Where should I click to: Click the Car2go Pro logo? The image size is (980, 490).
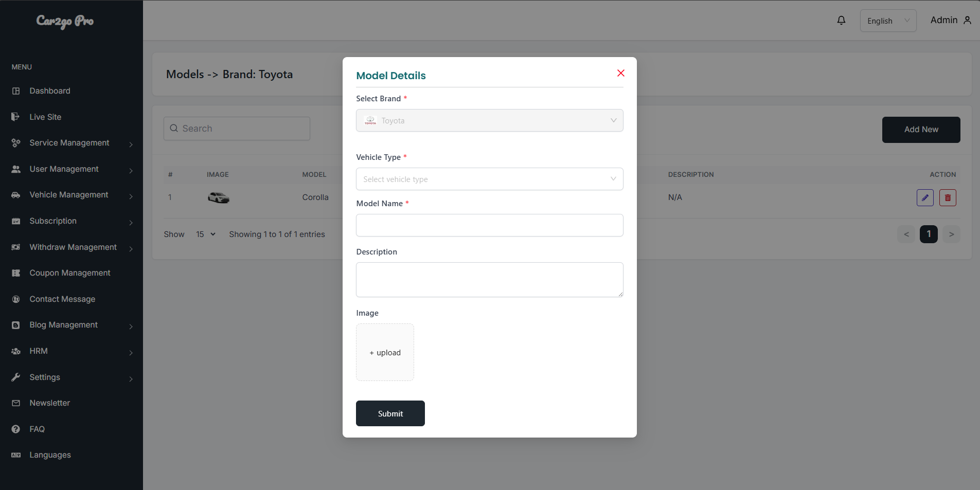pos(65,21)
